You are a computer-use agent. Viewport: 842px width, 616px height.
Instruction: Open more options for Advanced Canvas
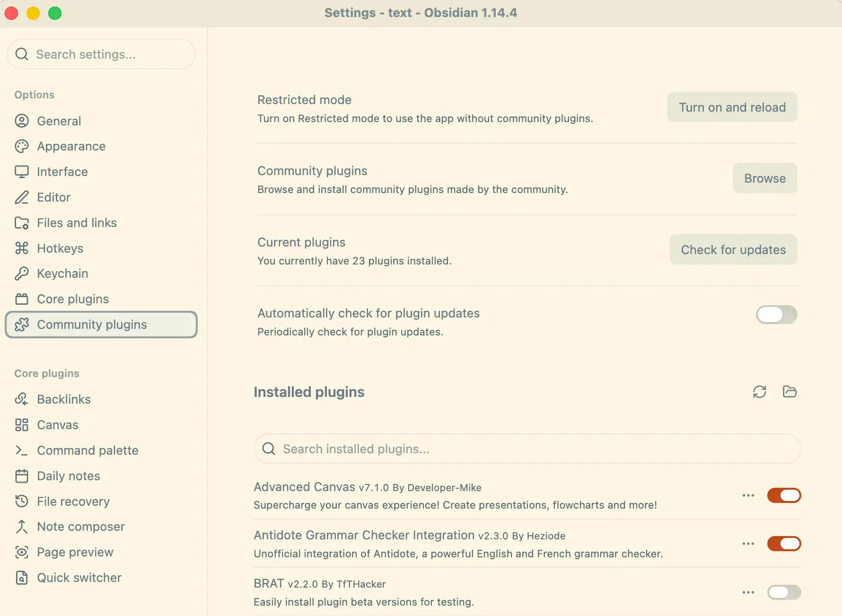pyautogui.click(x=748, y=495)
